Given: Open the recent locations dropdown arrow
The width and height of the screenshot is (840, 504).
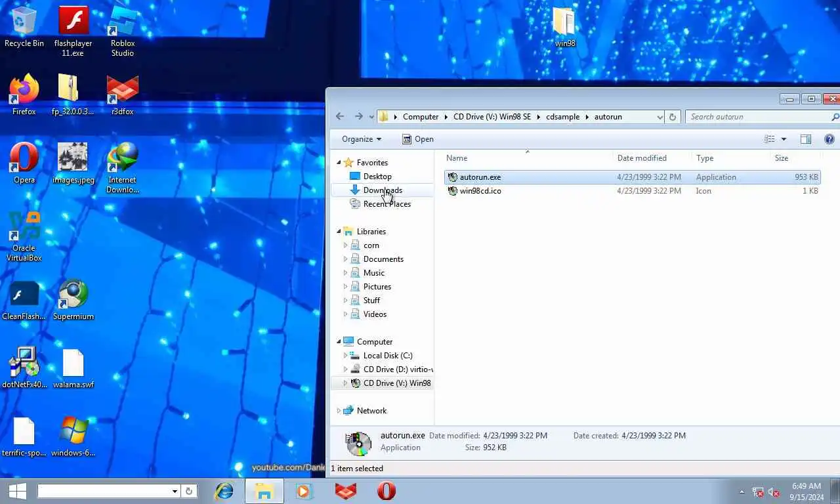Looking at the screenshot, I should [371, 117].
